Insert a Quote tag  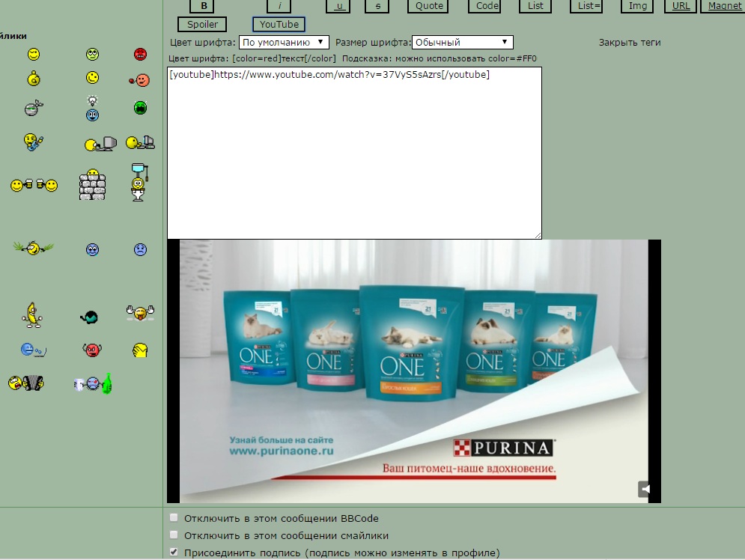point(428,6)
